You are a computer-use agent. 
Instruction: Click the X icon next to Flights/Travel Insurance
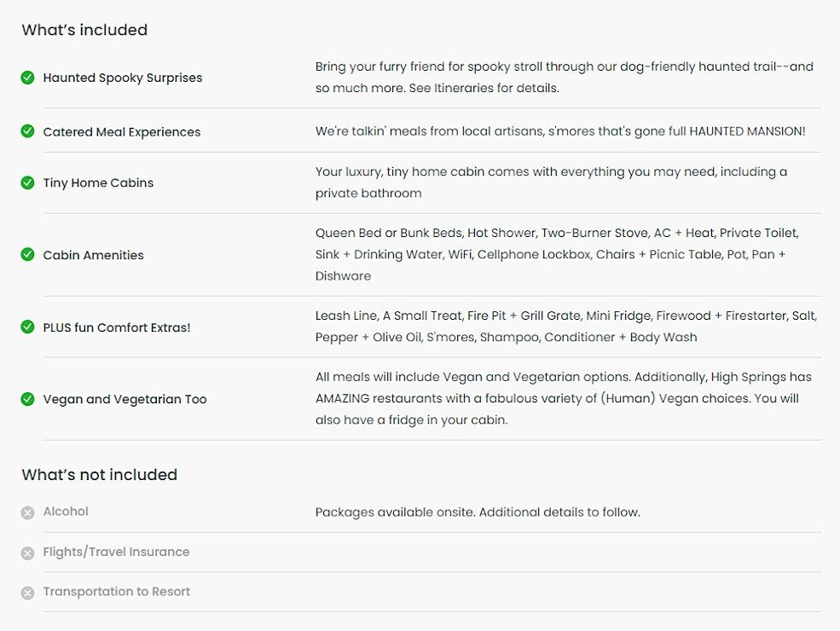28,553
